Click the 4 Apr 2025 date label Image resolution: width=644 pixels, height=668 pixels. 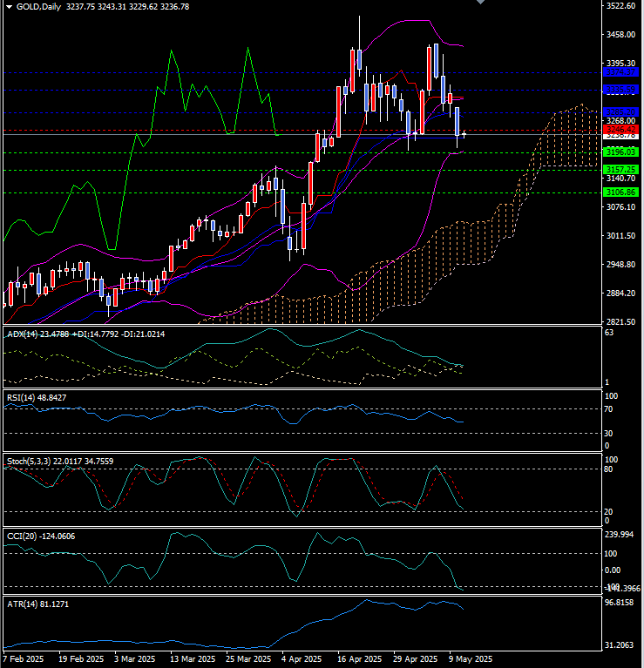302,659
